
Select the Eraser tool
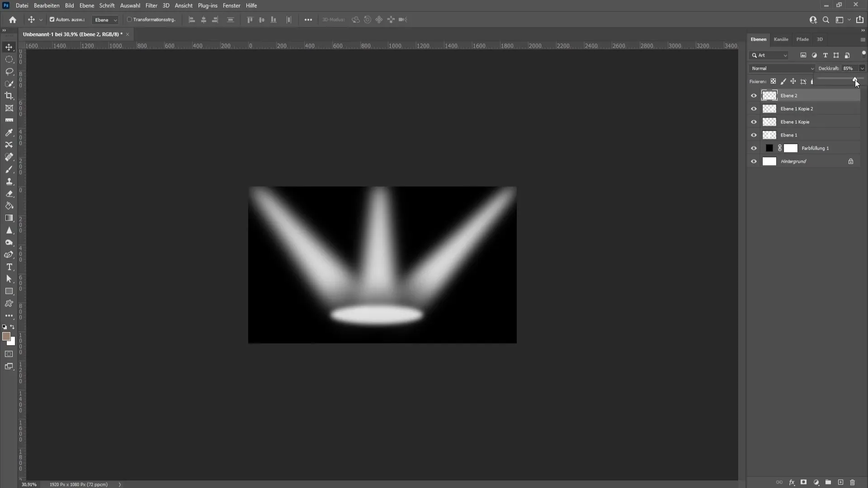point(9,194)
